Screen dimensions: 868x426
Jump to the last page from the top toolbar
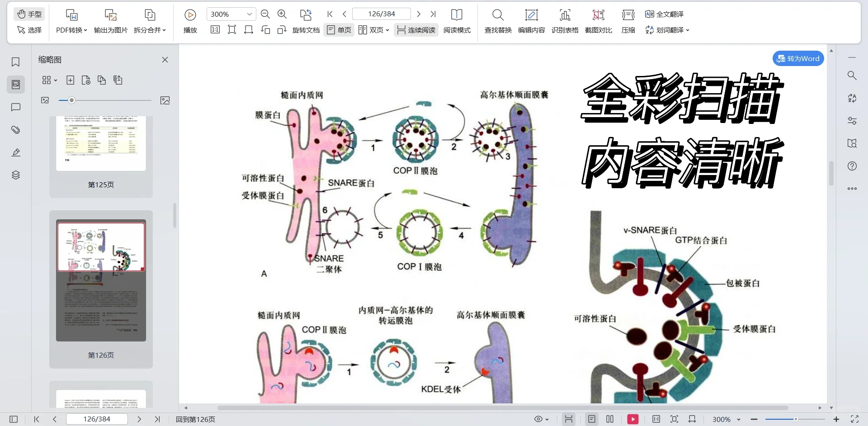[433, 14]
